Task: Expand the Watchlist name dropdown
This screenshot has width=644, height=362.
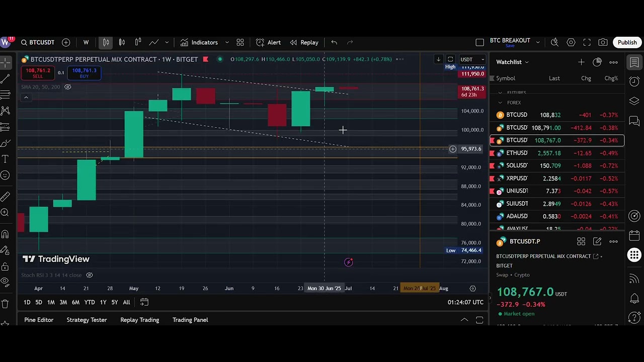Action: (x=527, y=62)
